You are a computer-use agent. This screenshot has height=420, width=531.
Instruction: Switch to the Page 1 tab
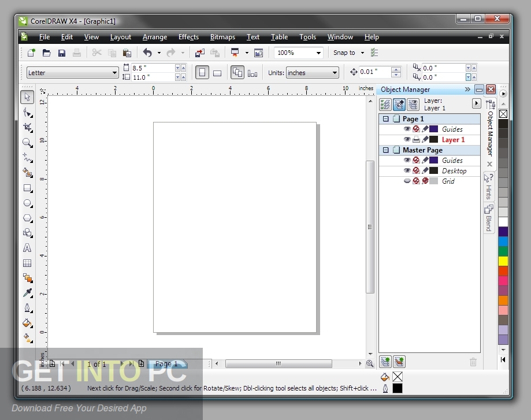(x=166, y=364)
